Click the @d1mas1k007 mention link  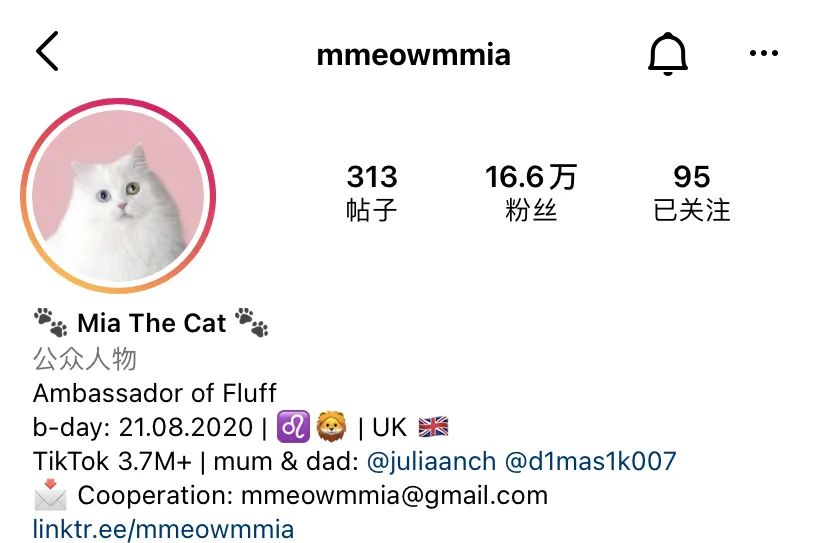click(590, 461)
